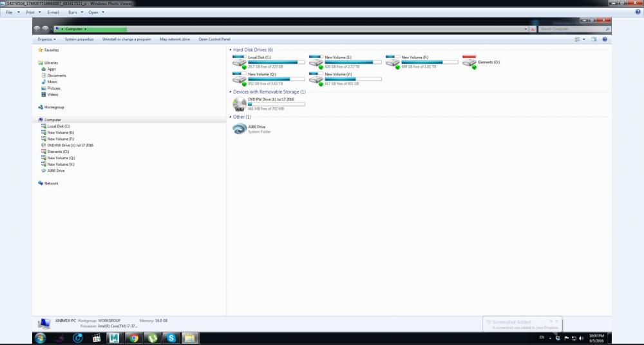The width and height of the screenshot is (644, 345).
Task: Open the Organize dropdown
Action: click(x=46, y=39)
